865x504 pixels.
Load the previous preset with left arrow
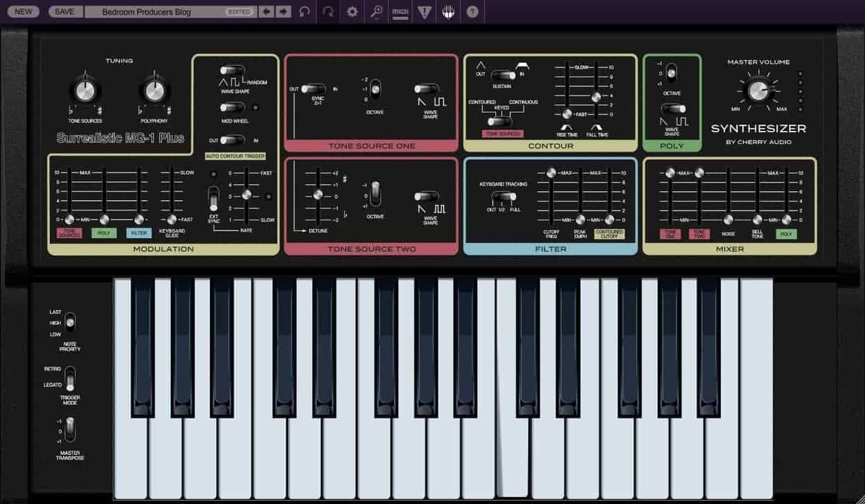click(x=267, y=12)
